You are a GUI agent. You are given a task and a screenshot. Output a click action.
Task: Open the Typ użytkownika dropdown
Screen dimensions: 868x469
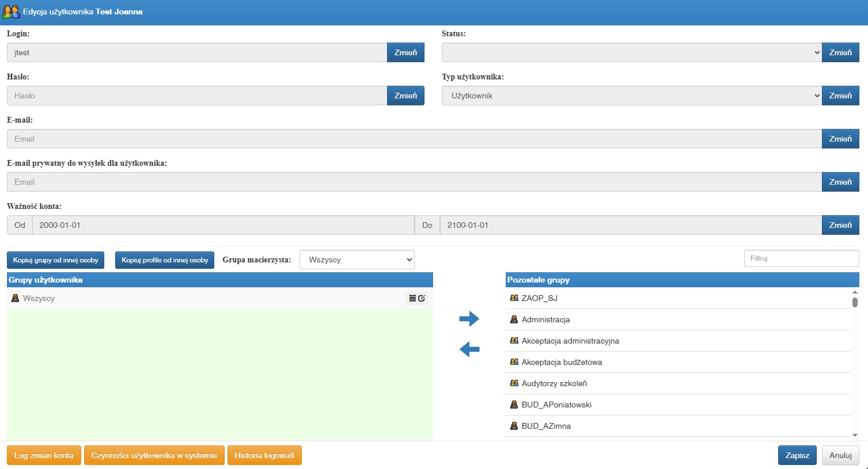click(x=631, y=96)
